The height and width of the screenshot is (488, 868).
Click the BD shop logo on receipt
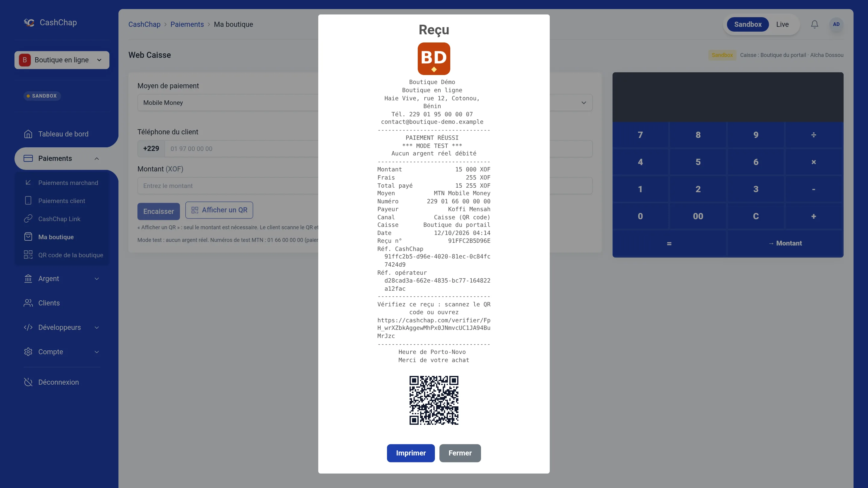click(434, 59)
